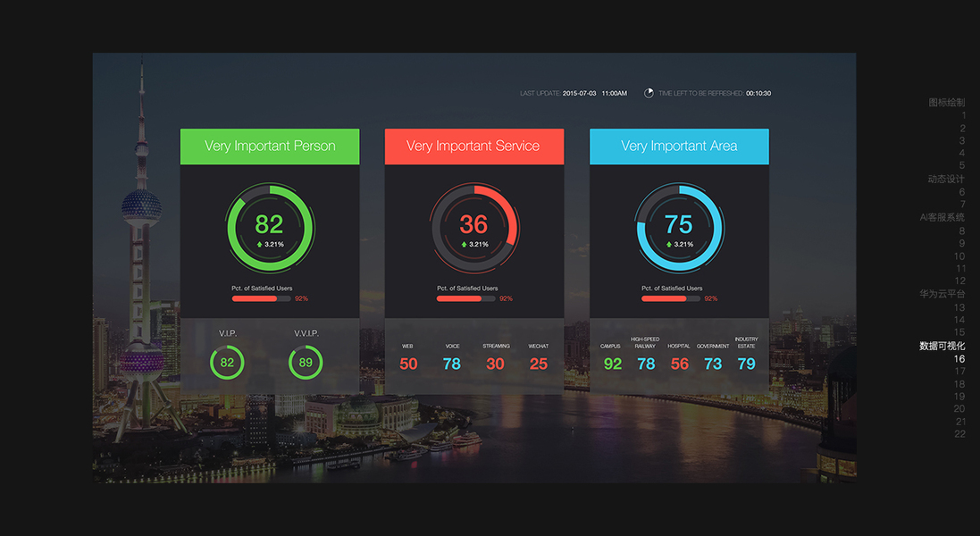
Task: Open the 动态设计 section in the side navigation
Action: (x=946, y=180)
